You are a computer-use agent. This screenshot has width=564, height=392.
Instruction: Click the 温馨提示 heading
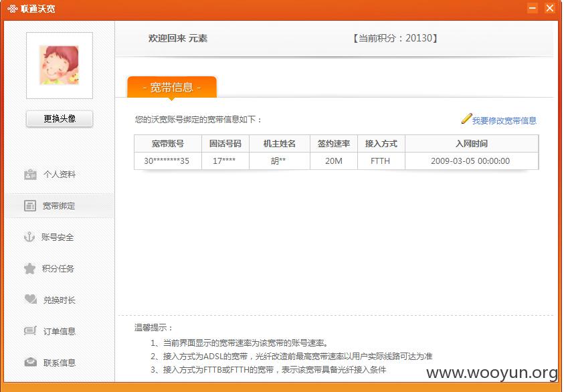point(154,328)
